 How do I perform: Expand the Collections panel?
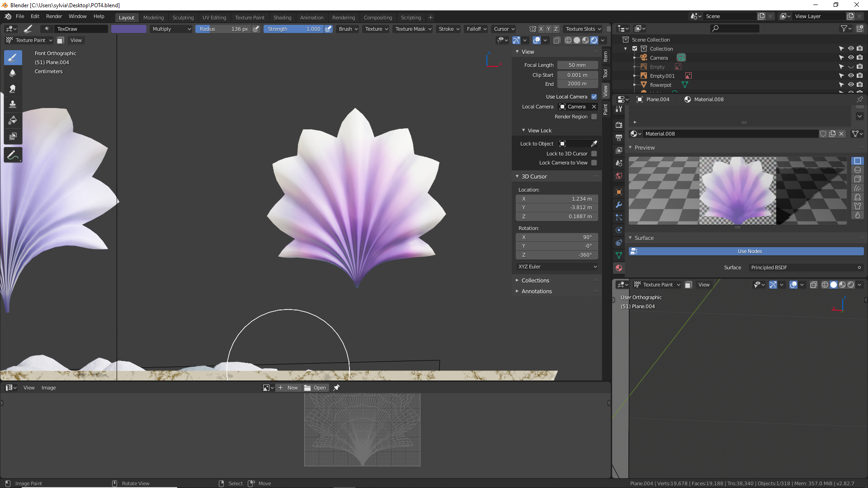coord(535,281)
